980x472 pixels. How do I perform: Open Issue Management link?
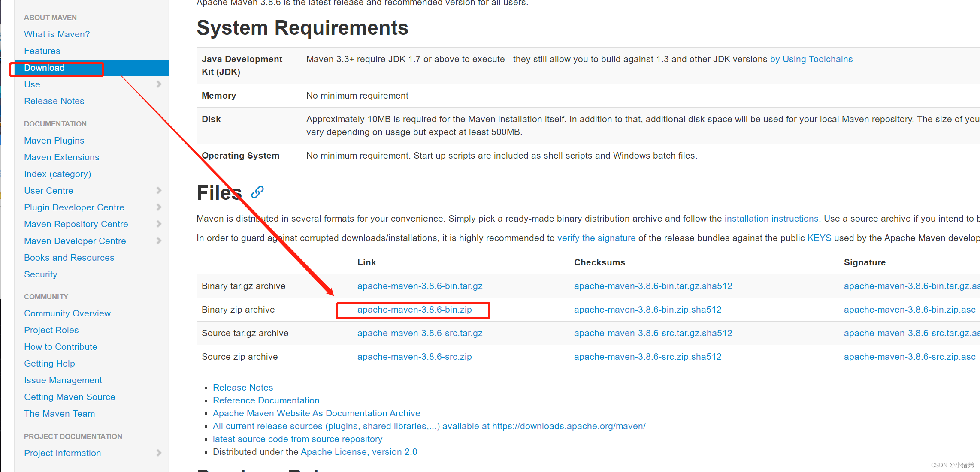tap(63, 380)
